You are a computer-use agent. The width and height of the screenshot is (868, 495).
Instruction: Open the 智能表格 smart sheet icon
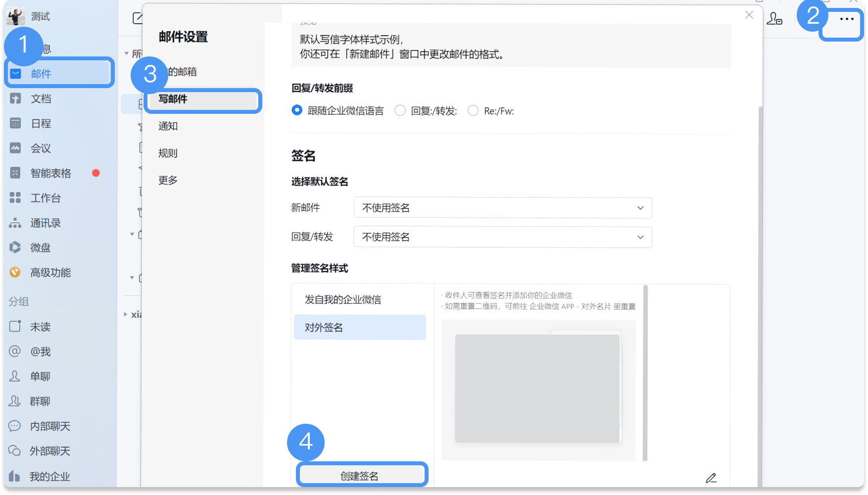[15, 173]
